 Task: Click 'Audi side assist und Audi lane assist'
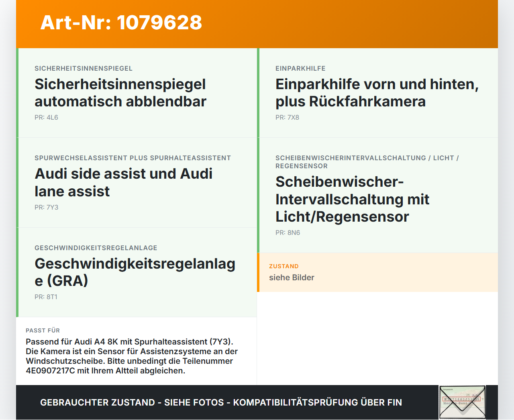124,182
